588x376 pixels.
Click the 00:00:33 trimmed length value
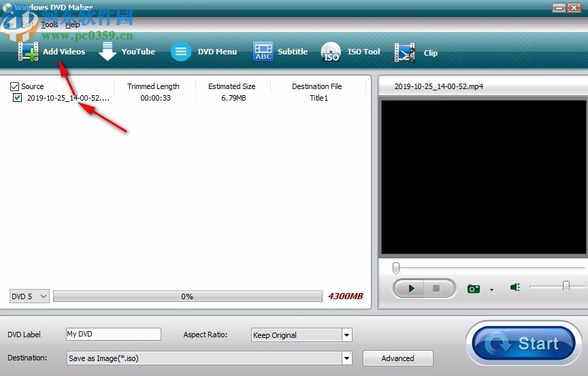[x=156, y=98]
